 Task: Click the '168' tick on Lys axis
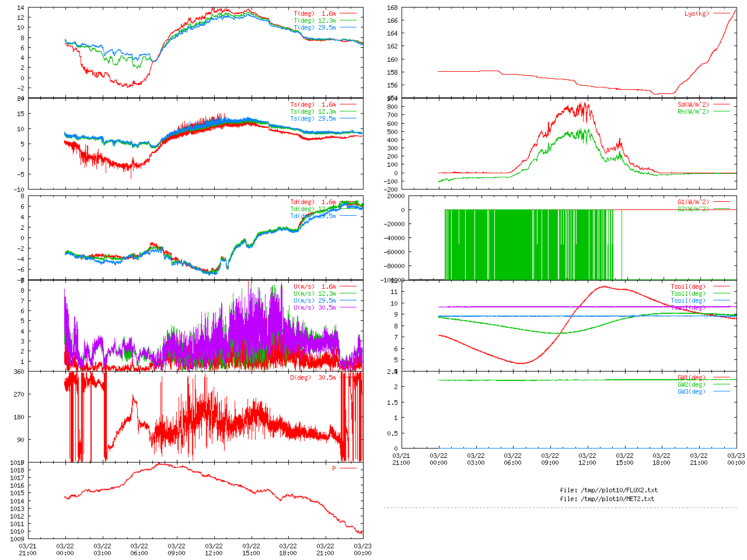pyautogui.click(x=392, y=8)
